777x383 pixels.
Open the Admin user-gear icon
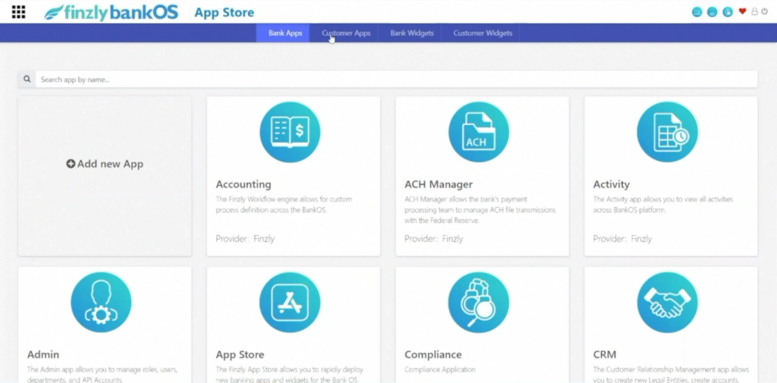101,302
